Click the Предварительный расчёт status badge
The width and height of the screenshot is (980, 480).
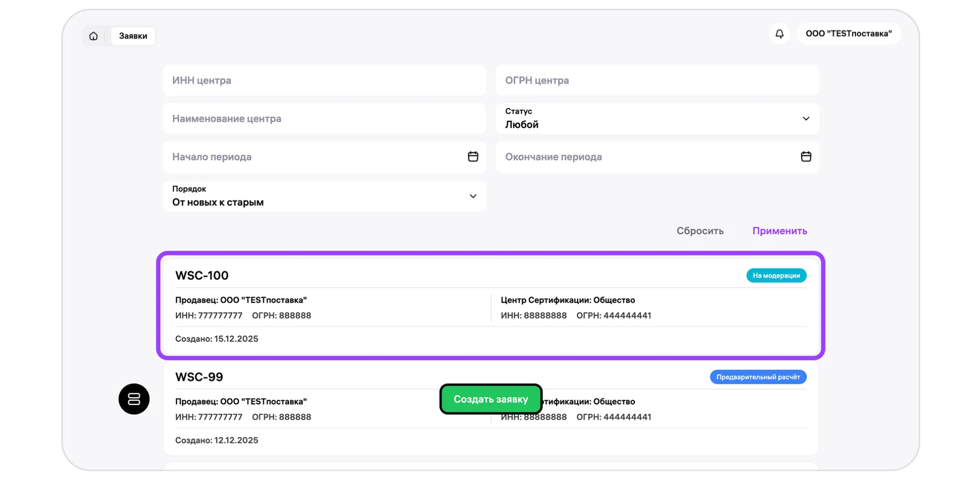tap(757, 377)
